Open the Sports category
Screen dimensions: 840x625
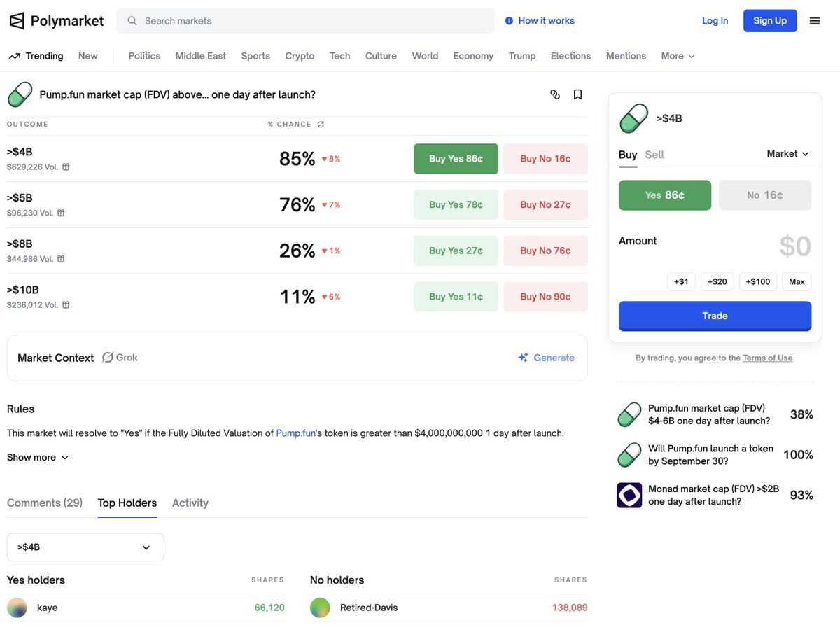[x=255, y=56]
